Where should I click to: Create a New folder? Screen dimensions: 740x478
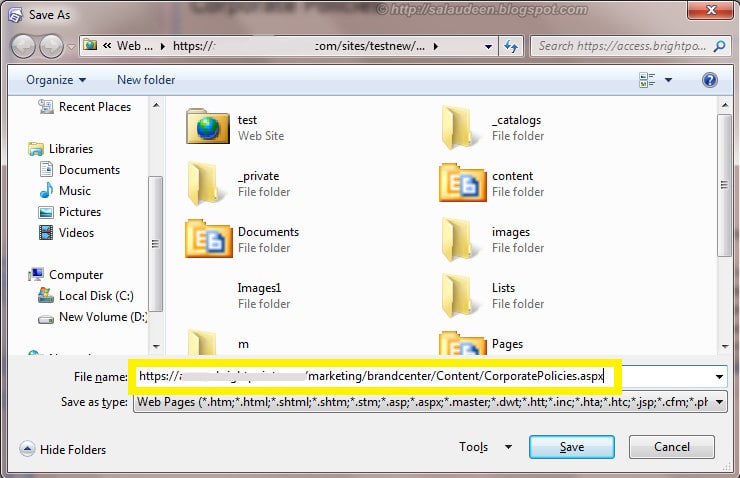click(x=146, y=80)
